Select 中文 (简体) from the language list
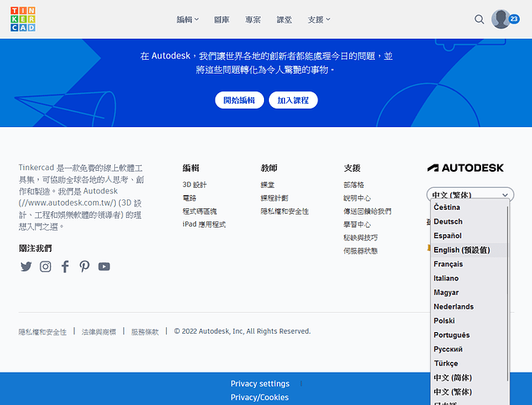Viewport: 532px width, 405px height. coord(469,377)
